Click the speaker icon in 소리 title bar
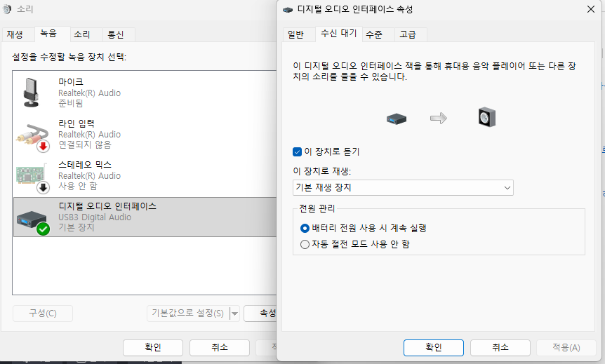 pos(6,10)
